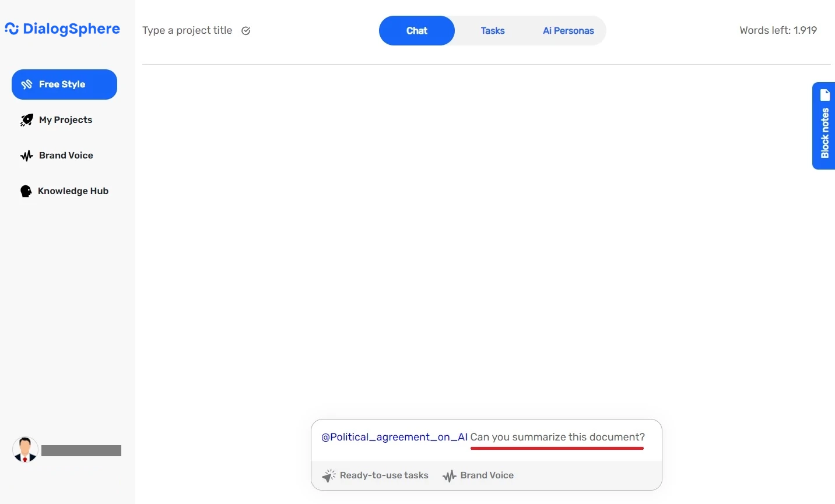Switch to the Chat tab
835x504 pixels.
click(416, 31)
